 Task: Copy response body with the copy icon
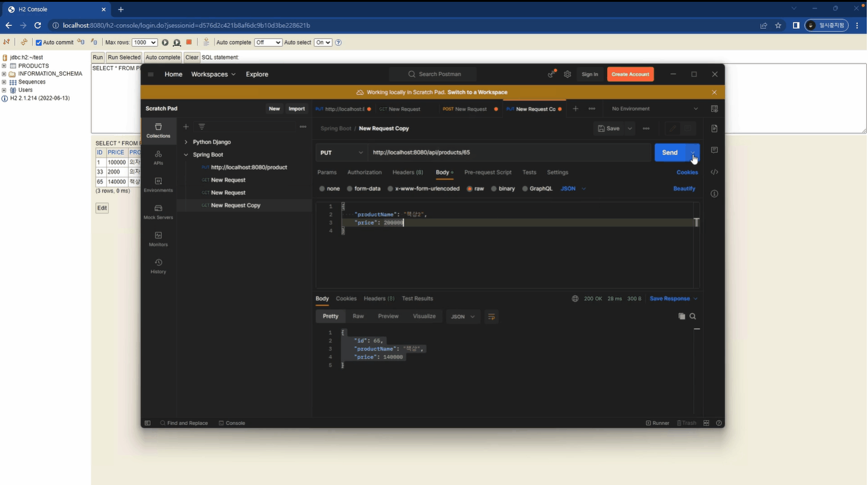(x=681, y=316)
